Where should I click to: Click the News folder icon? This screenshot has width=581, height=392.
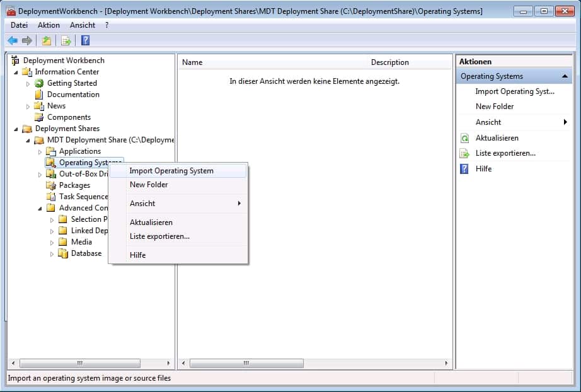pyautogui.click(x=39, y=106)
